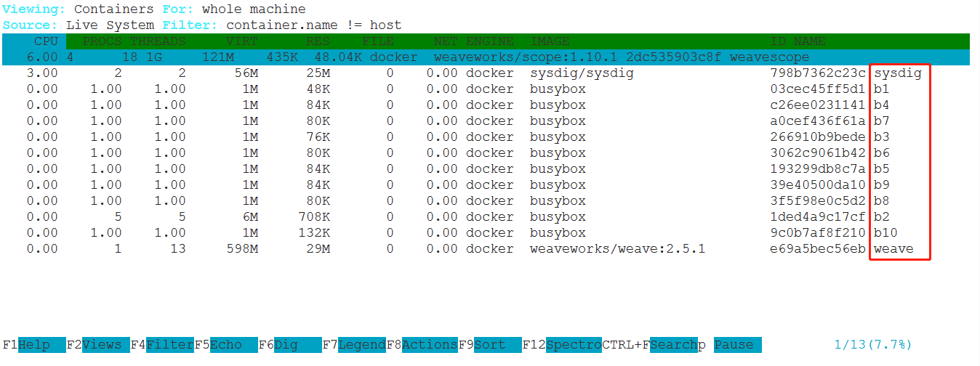Select container named b7
Image resolution: width=980 pixels, height=366 pixels.
tap(882, 121)
